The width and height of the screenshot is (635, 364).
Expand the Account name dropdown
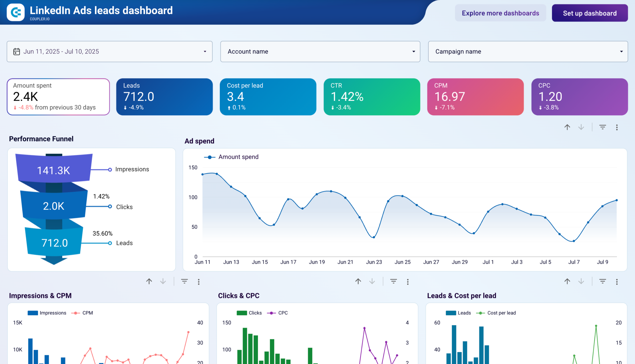coord(413,52)
